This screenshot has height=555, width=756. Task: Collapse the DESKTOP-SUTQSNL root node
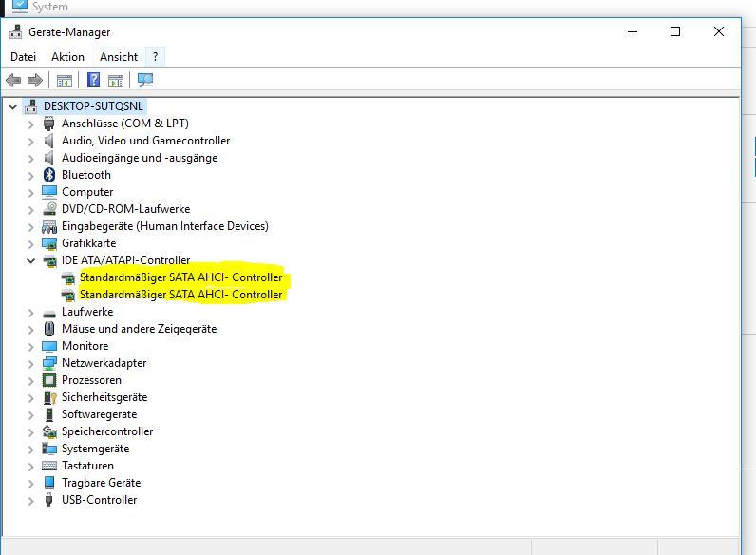click(13, 106)
